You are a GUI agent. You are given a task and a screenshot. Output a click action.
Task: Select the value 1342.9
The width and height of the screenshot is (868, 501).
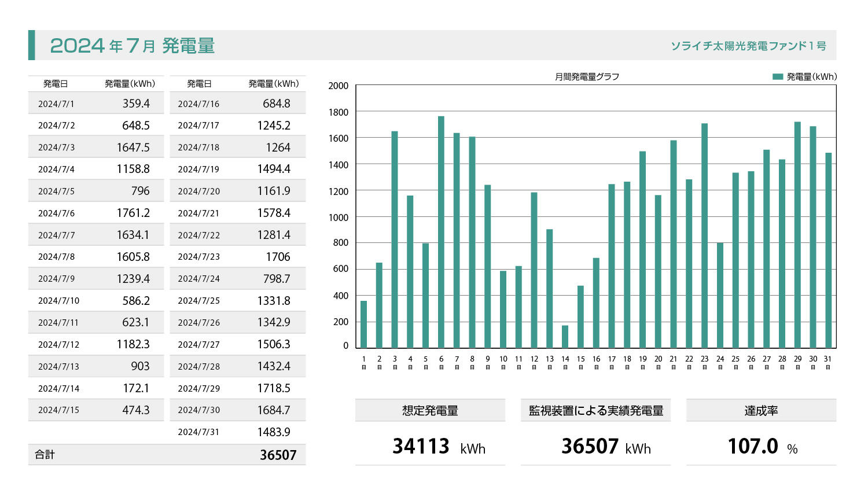(274, 322)
